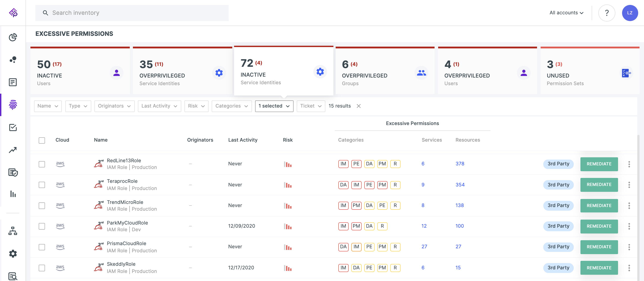Select the fingerprint identity sidebar icon
The width and height of the screenshot is (644, 281).
pyautogui.click(x=13, y=105)
